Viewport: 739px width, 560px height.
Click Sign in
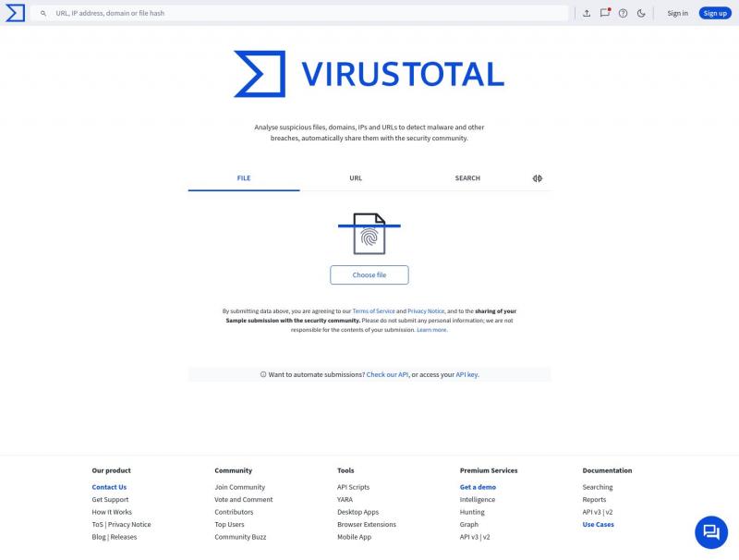tap(677, 13)
